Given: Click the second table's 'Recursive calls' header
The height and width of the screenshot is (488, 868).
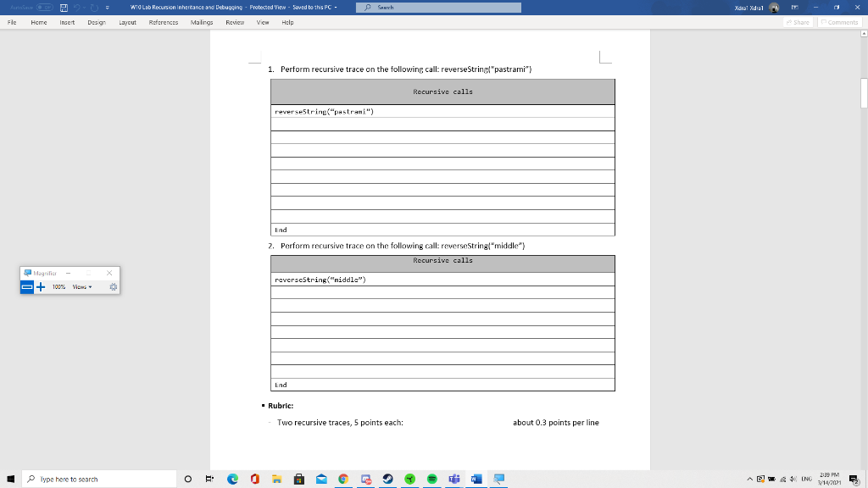Looking at the screenshot, I should pos(442,263).
